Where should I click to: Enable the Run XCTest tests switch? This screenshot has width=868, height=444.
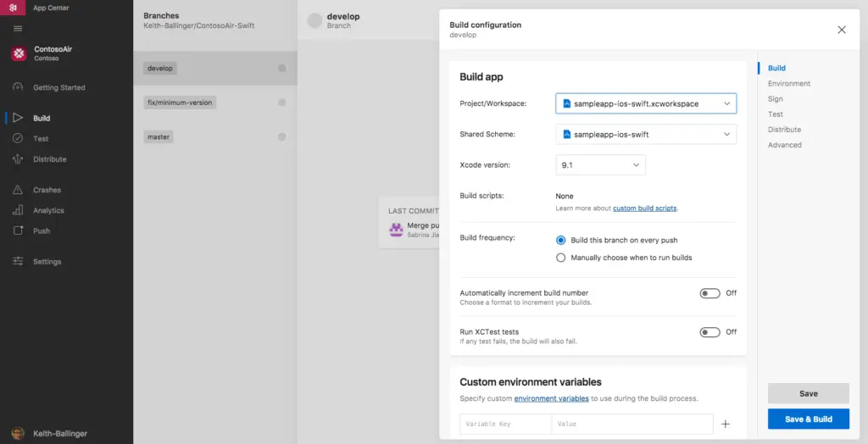709,332
